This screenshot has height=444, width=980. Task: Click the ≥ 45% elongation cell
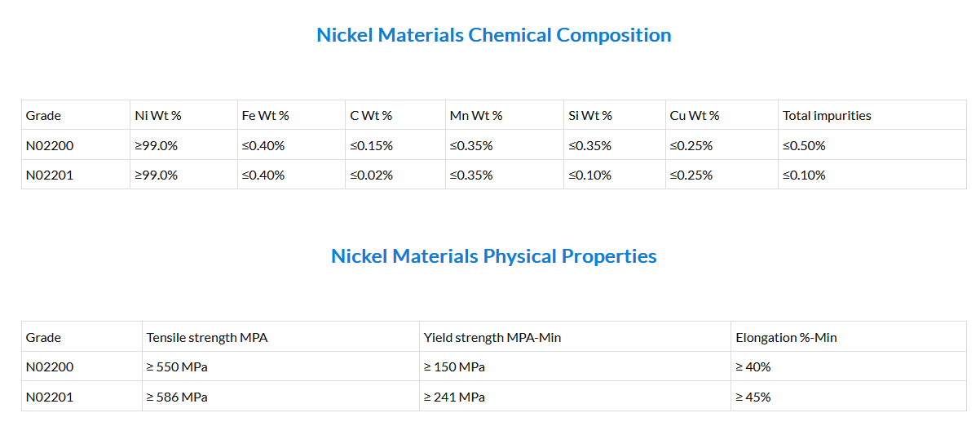click(753, 397)
